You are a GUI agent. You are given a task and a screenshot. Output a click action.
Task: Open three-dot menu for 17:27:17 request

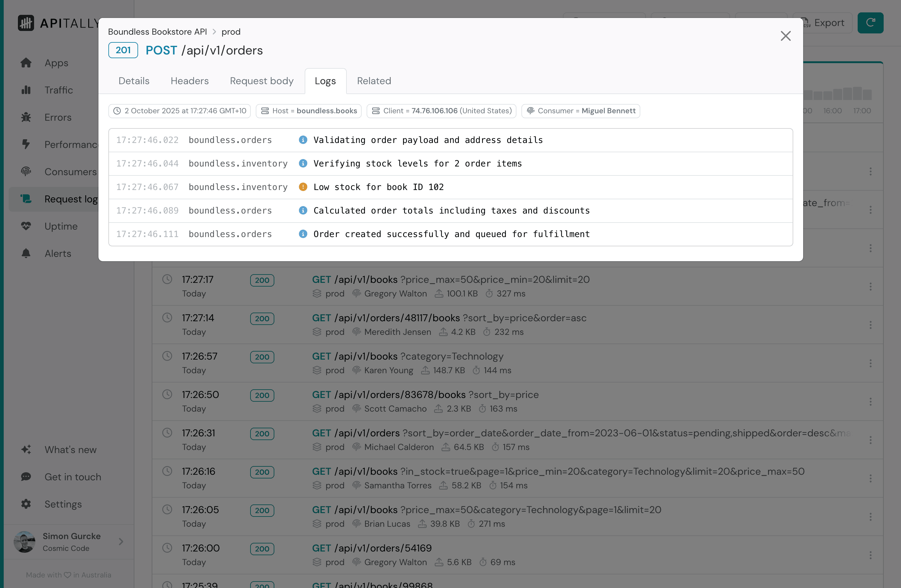click(870, 287)
